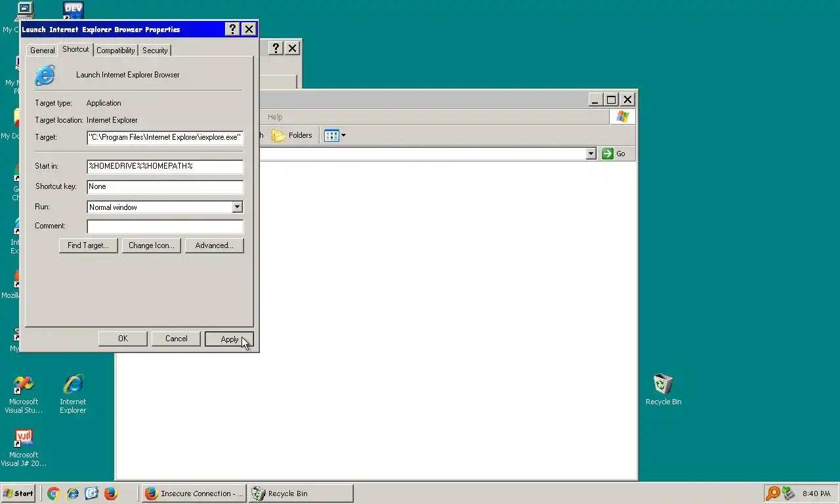Switch to the General tab
Screen dimensions: 840x504
(42, 51)
